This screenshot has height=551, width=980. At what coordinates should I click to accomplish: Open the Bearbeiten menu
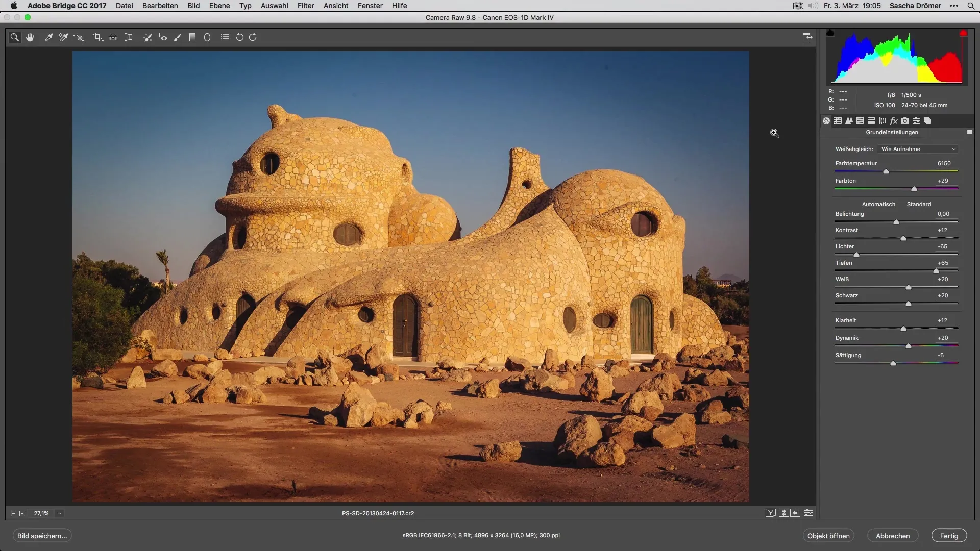point(160,6)
